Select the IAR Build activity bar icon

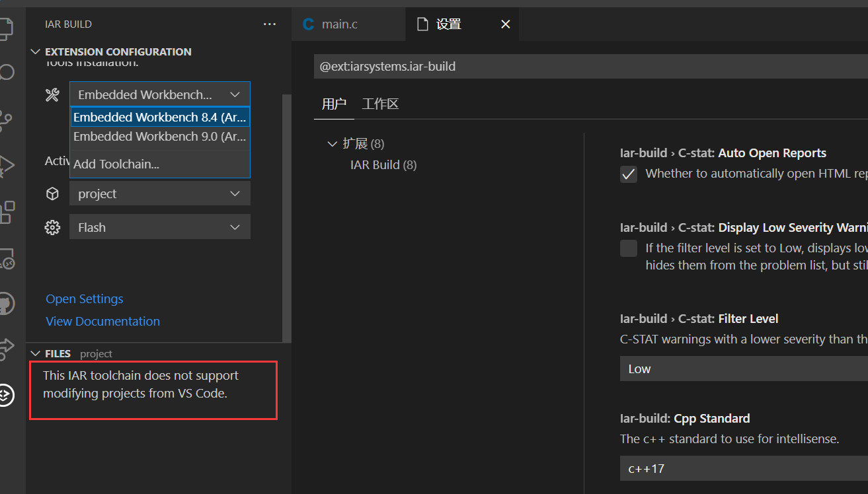pos(5,395)
